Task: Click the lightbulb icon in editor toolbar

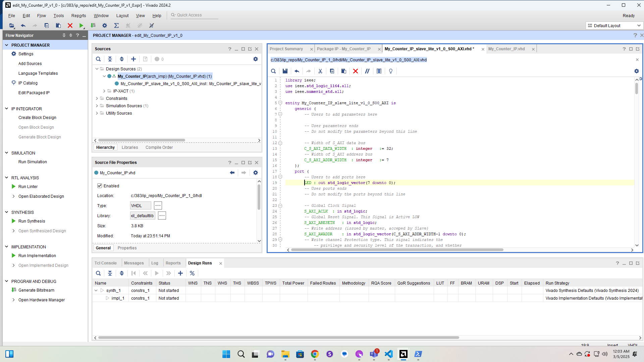Action: click(391, 71)
